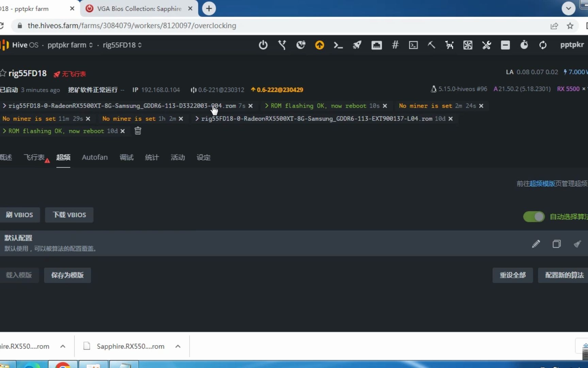This screenshot has height=368, width=588.
Task: Open a new Chrome tab with plus
Action: (209, 8)
